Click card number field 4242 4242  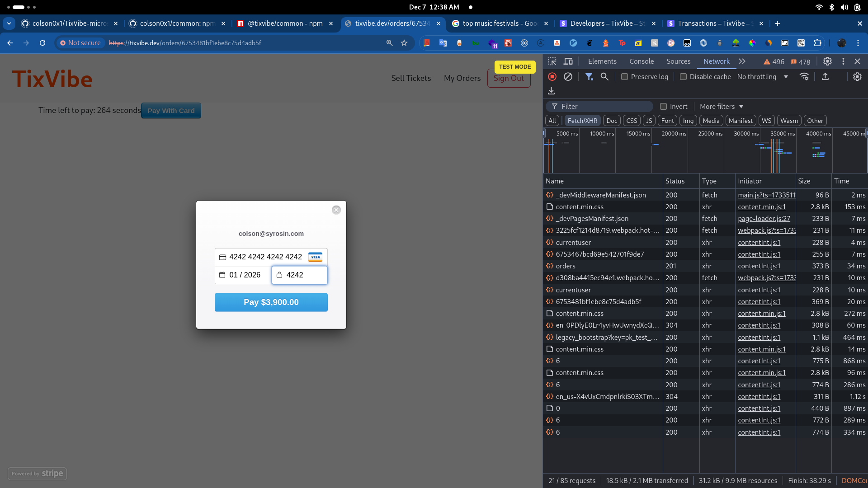tap(271, 257)
